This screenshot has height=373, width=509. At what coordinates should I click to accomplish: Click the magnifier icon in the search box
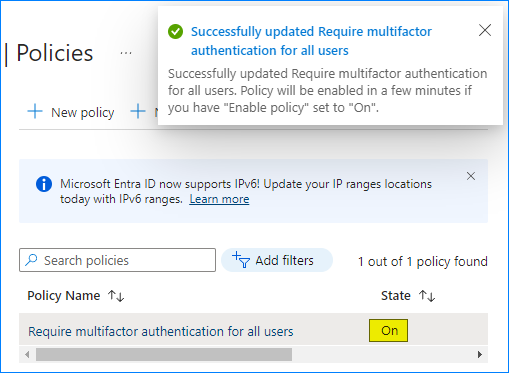31,260
